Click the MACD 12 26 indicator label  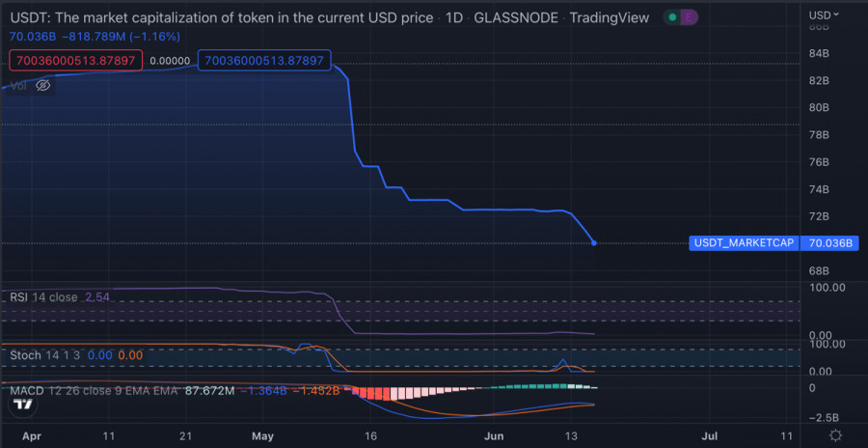[x=94, y=391]
